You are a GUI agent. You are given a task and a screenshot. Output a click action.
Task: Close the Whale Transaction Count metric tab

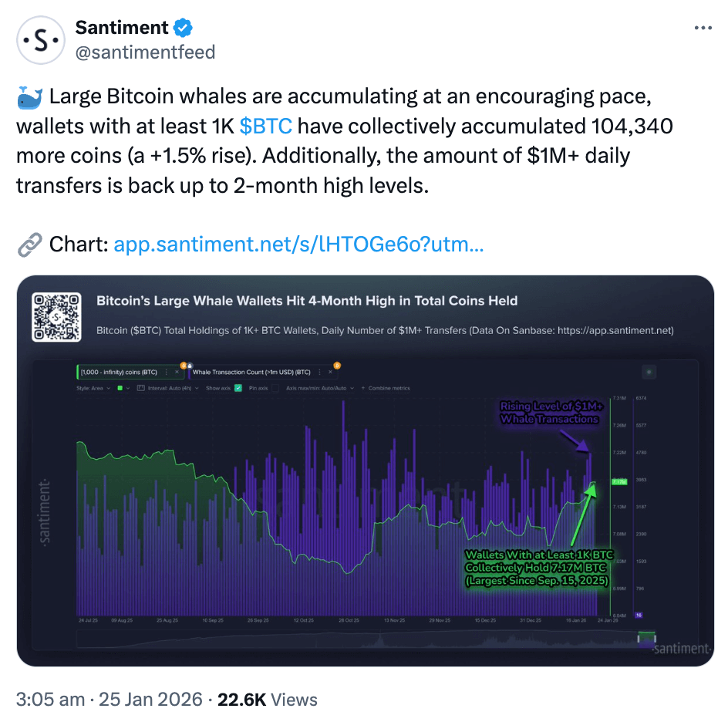(x=330, y=372)
